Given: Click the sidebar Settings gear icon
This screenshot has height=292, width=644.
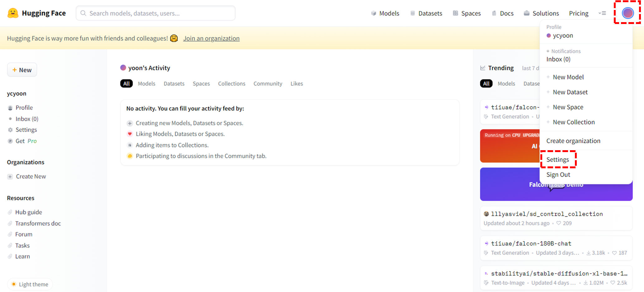Looking at the screenshot, I should [10, 130].
